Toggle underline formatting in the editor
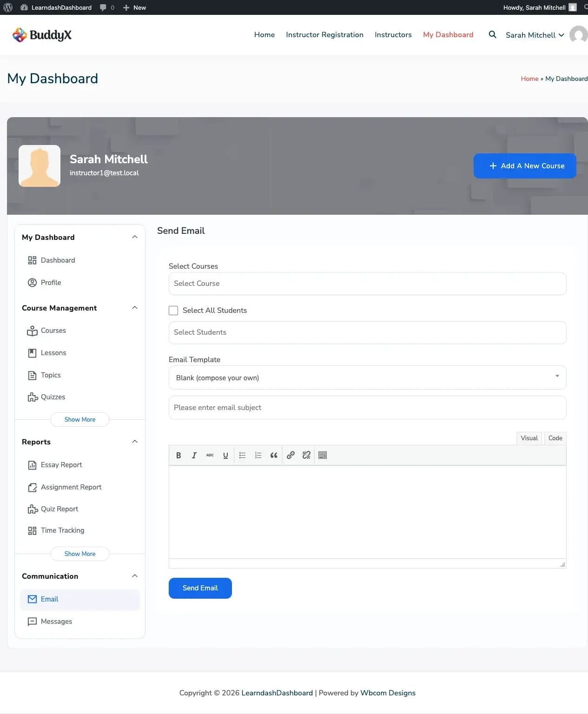 pos(225,455)
